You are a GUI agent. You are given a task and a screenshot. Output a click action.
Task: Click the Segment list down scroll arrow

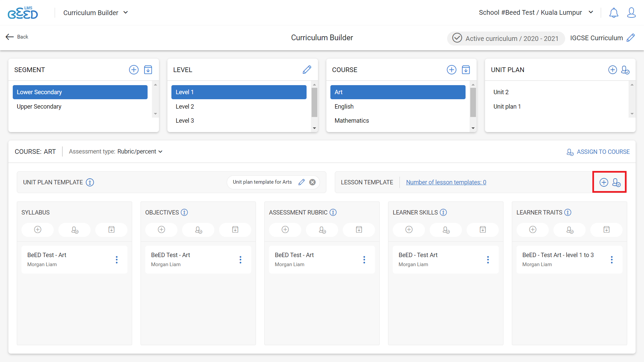coord(155,114)
